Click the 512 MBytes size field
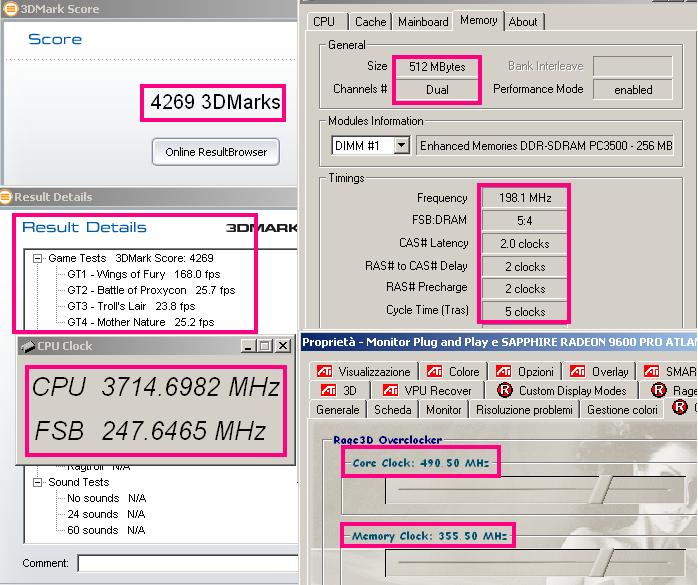The image size is (698, 585). coord(437,67)
